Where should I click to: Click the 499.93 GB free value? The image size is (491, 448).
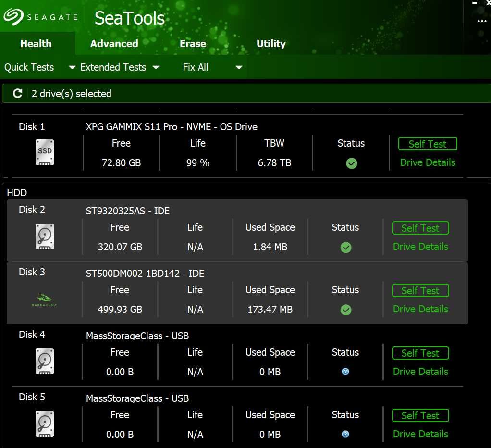click(x=120, y=310)
